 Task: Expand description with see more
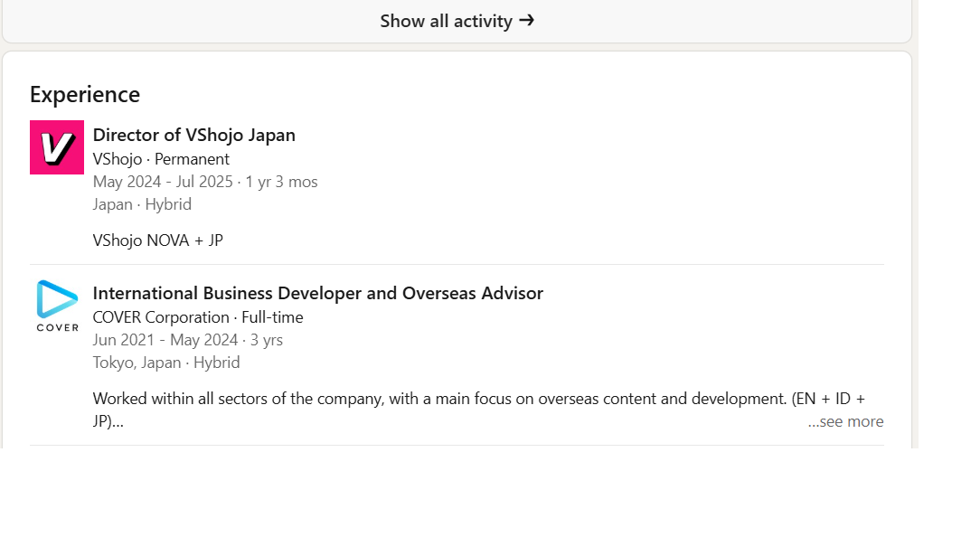click(845, 421)
